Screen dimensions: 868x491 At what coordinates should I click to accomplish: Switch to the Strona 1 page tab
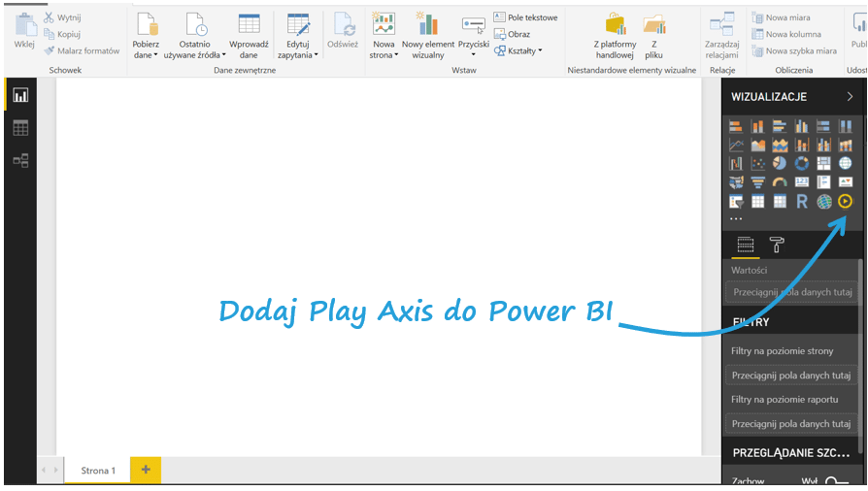pos(98,471)
